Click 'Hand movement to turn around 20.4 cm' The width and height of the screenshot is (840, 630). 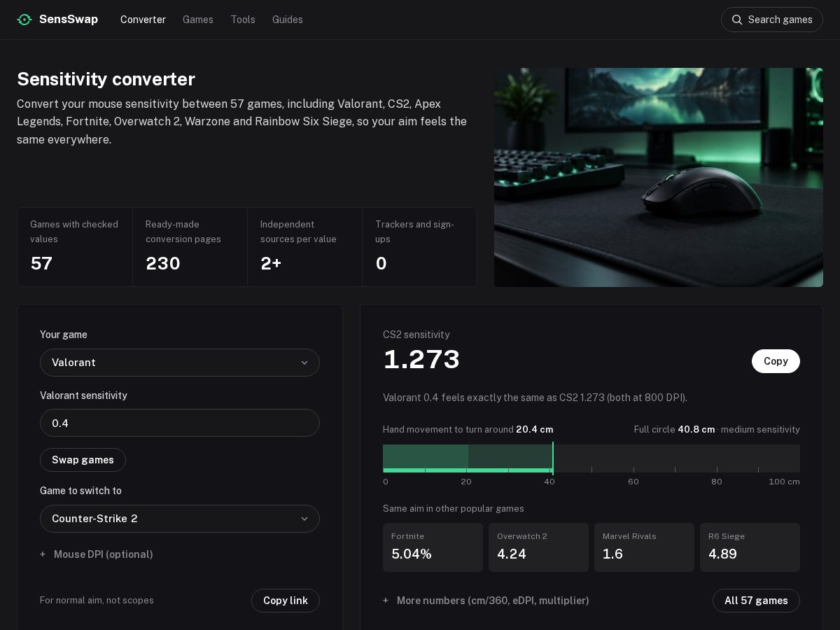(x=468, y=429)
